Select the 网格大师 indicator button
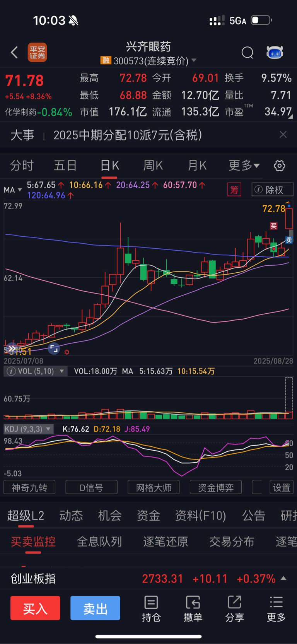Screen dimensions: 297x644 click(154, 487)
